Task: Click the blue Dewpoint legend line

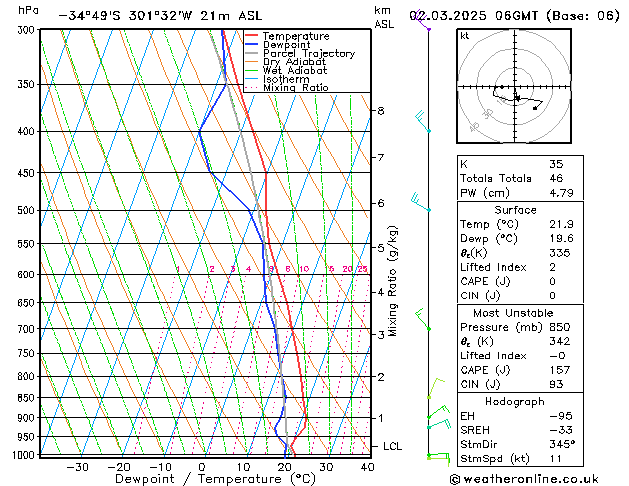Action: pyautogui.click(x=251, y=45)
